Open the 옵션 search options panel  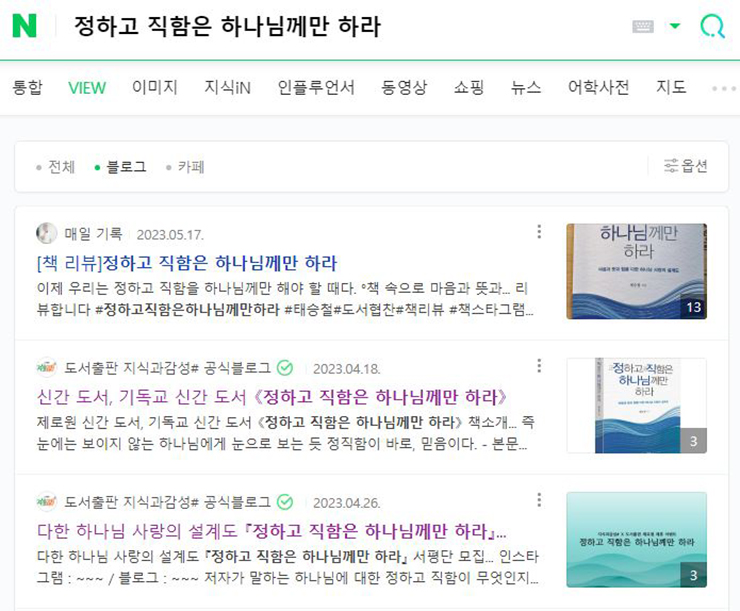tap(685, 166)
